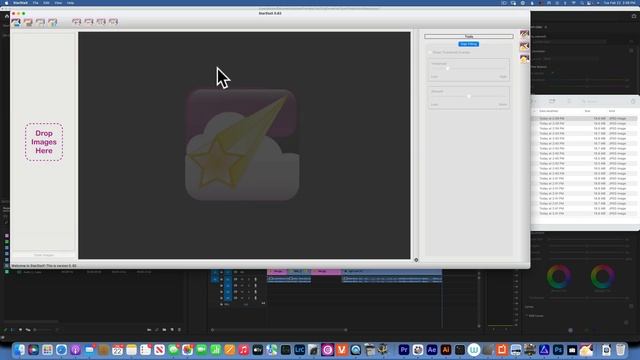Open Illustrator from the Dock

(x=446, y=350)
